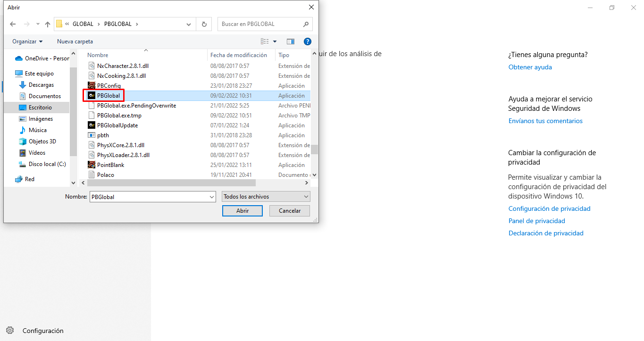644x341 pixels.
Task: Open Documentos folder in sidebar
Action: pyautogui.click(x=40, y=96)
